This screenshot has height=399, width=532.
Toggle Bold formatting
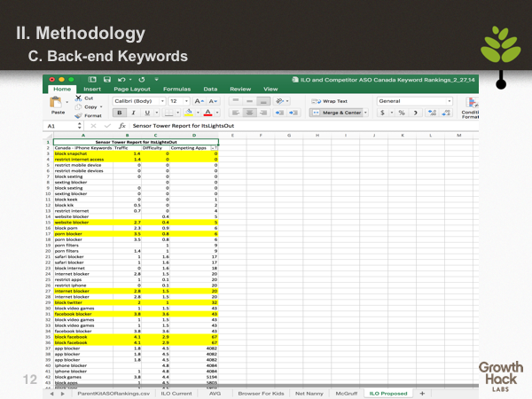pos(120,113)
